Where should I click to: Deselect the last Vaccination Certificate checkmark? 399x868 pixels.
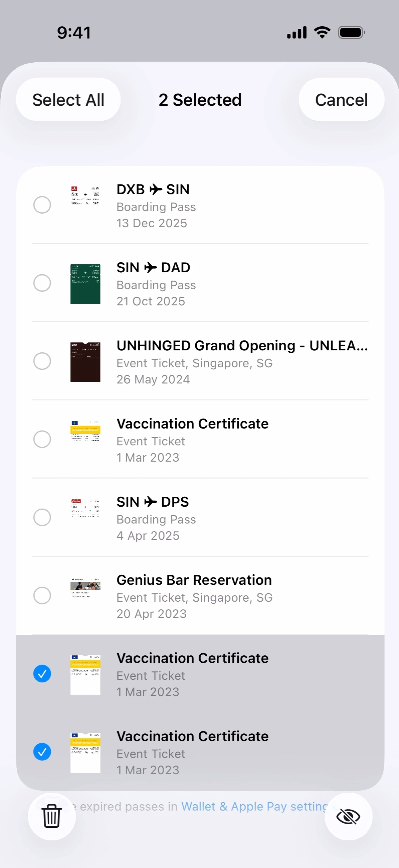42,752
